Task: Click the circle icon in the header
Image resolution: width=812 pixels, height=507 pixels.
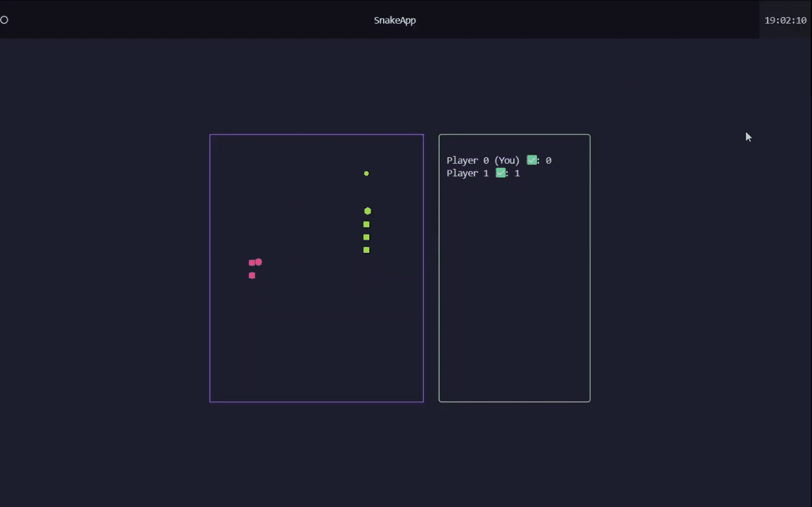Action: 4,20
